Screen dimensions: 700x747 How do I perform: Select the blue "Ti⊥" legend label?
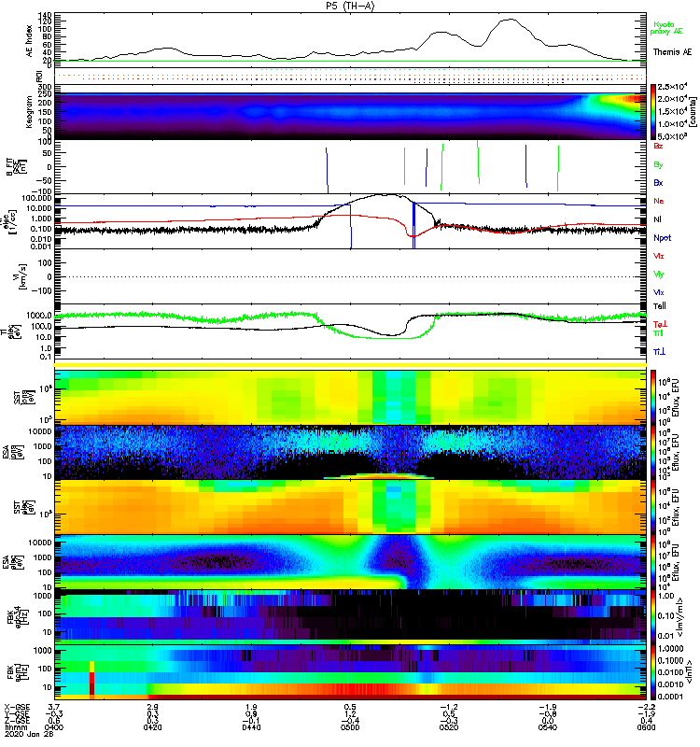tap(659, 352)
